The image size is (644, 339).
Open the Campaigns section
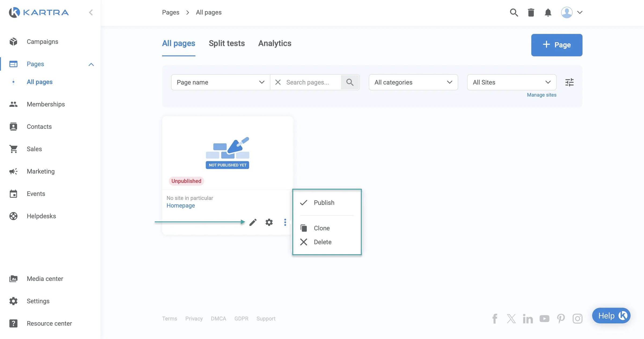(x=42, y=42)
